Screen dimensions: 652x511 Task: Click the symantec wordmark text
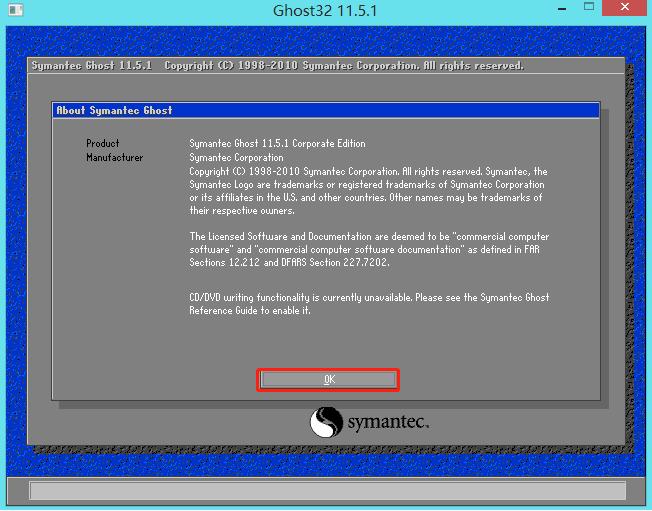point(388,423)
